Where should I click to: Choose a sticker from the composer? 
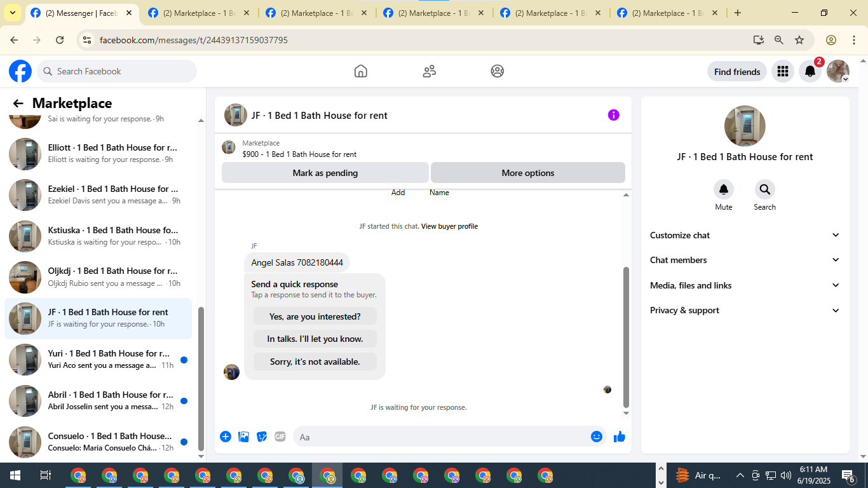262,437
